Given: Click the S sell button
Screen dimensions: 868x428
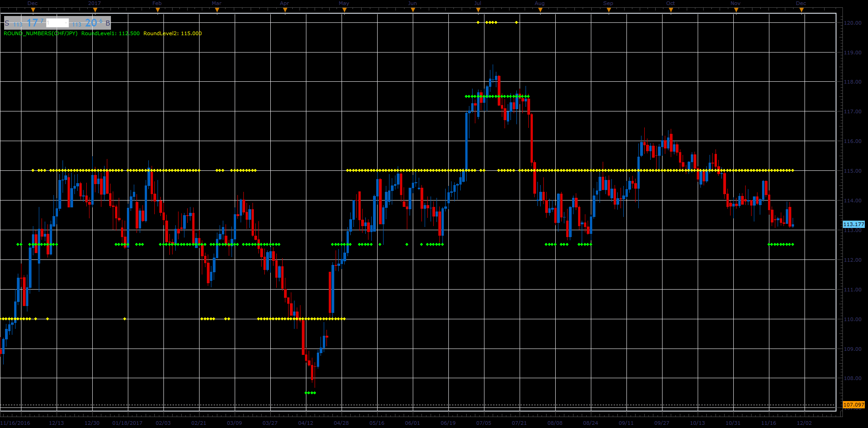Looking at the screenshot, I should 7,23.
